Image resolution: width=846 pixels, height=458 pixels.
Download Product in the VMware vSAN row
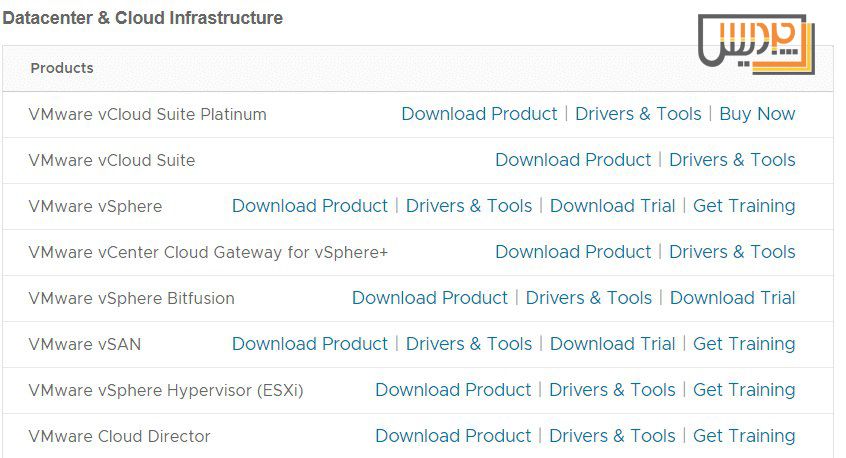(x=310, y=344)
